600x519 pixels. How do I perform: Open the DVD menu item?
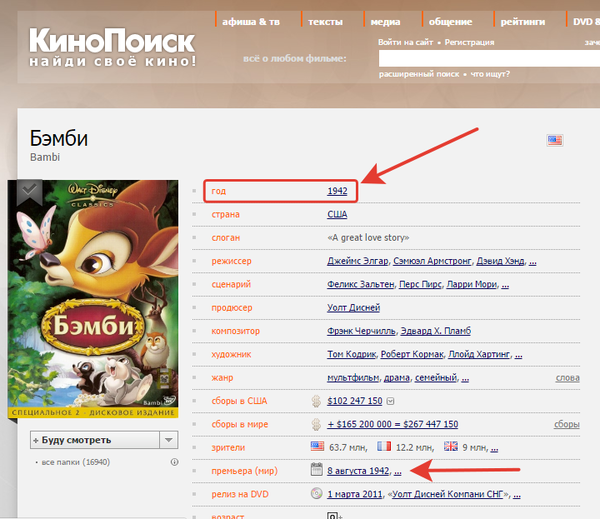click(586, 22)
